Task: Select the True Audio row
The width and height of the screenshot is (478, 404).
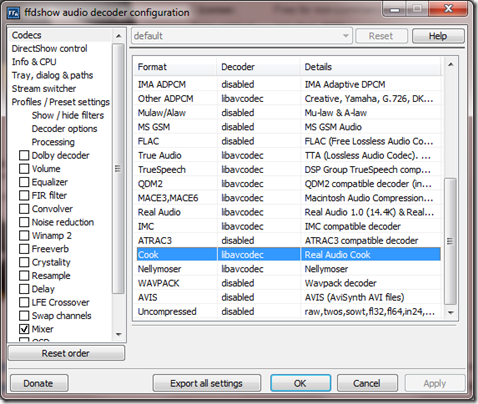Action: tap(289, 155)
